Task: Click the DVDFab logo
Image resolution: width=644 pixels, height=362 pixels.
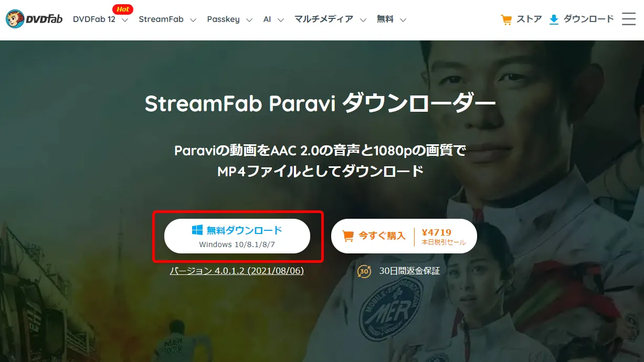Action: point(34,19)
